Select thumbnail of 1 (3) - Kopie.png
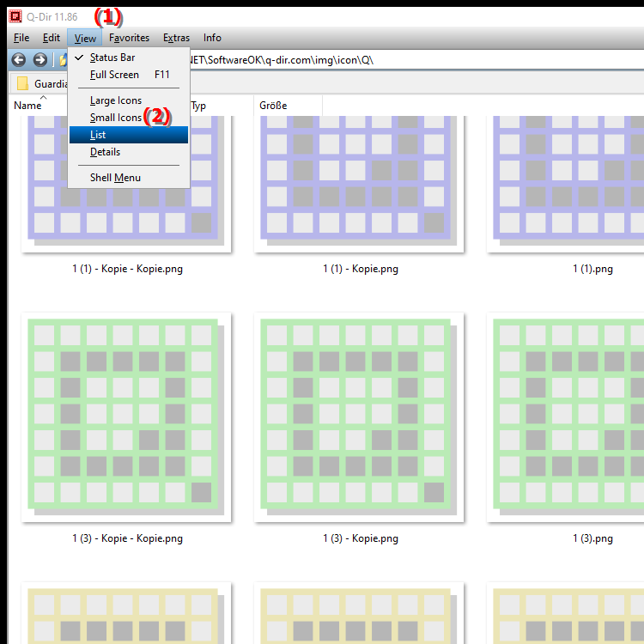The width and height of the screenshot is (644, 644). click(359, 417)
